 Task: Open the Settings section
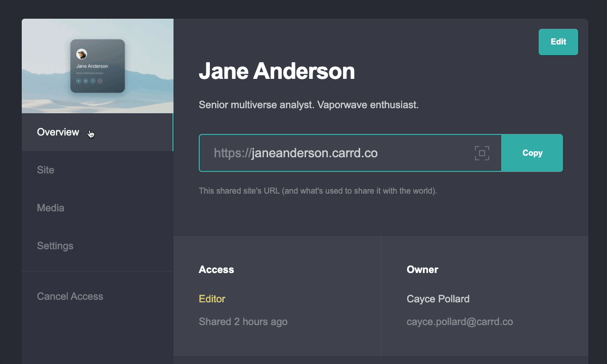(55, 246)
